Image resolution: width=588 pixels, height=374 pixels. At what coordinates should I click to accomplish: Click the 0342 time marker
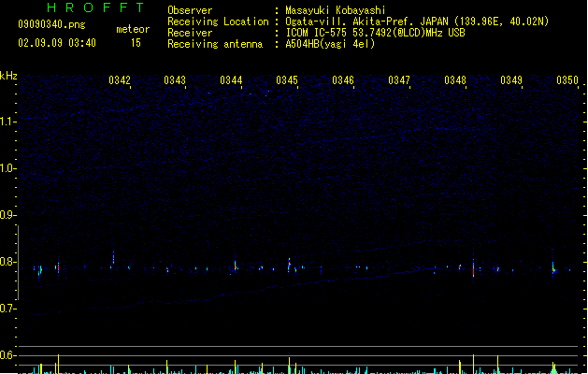(120, 80)
